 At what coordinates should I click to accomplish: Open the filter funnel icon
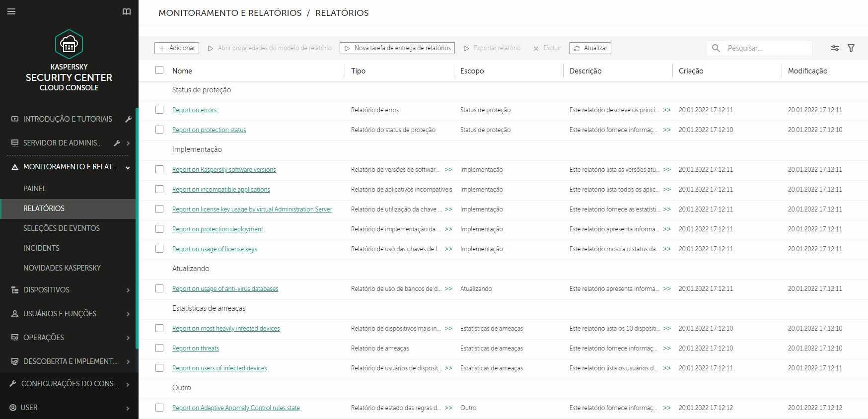(851, 48)
